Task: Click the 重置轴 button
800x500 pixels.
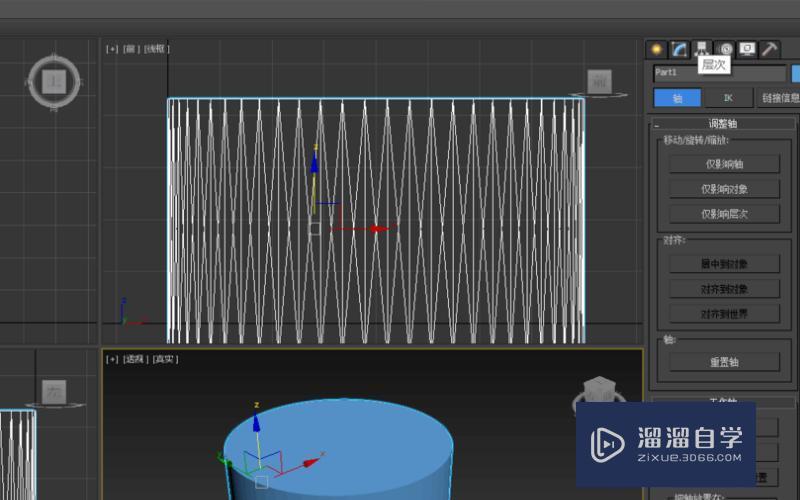Action: 724,362
